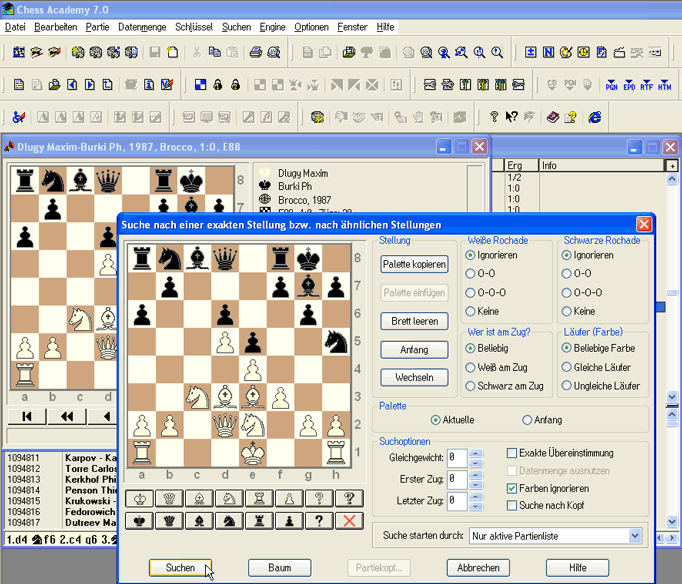This screenshot has width=682, height=584.
Task: Open the Datenmenge menu
Action: point(141,27)
